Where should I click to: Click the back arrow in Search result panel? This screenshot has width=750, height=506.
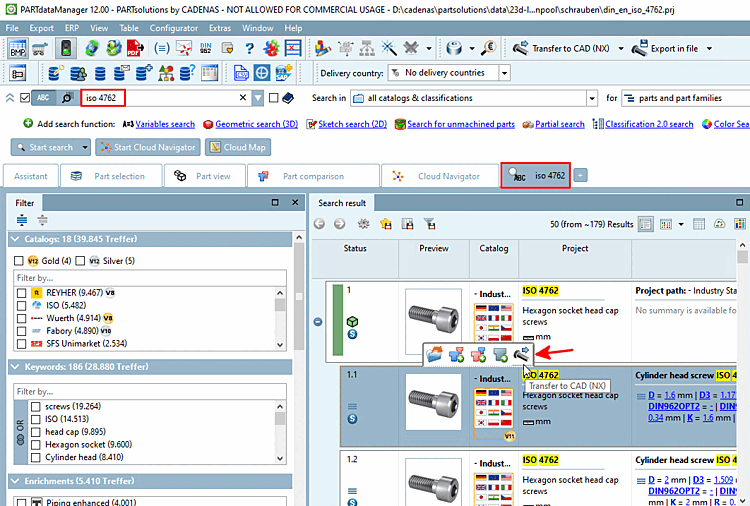pos(321,224)
